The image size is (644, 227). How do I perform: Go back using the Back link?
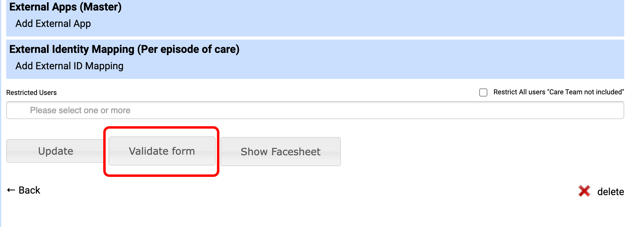pos(29,190)
